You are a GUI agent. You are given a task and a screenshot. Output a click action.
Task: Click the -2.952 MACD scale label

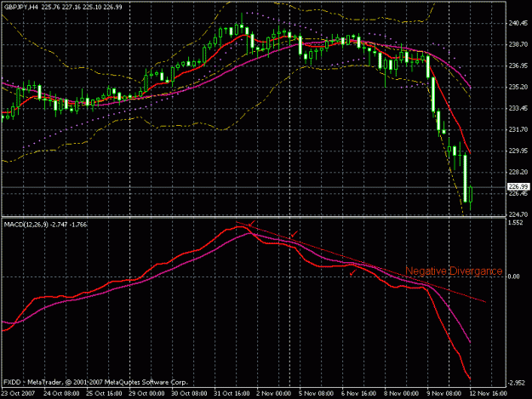517,383
